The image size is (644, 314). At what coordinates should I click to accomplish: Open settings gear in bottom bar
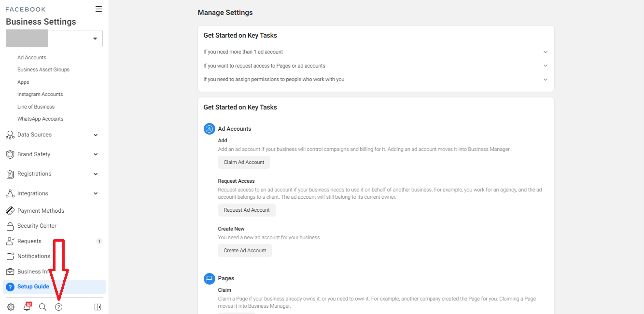pos(11,307)
